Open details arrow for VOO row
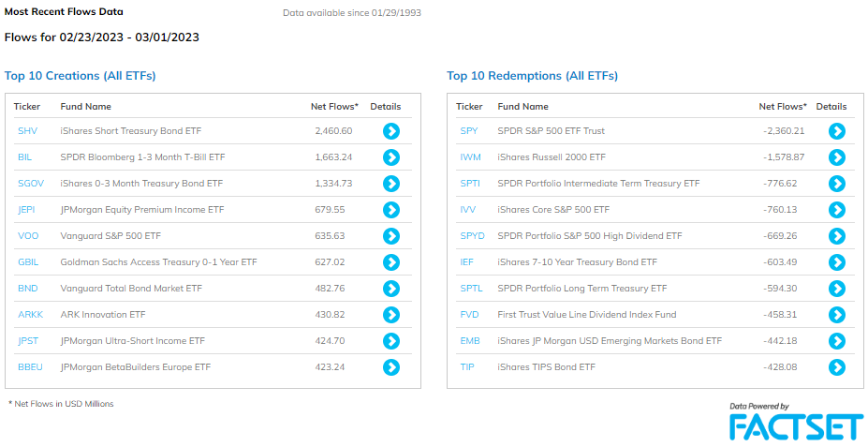 390,236
